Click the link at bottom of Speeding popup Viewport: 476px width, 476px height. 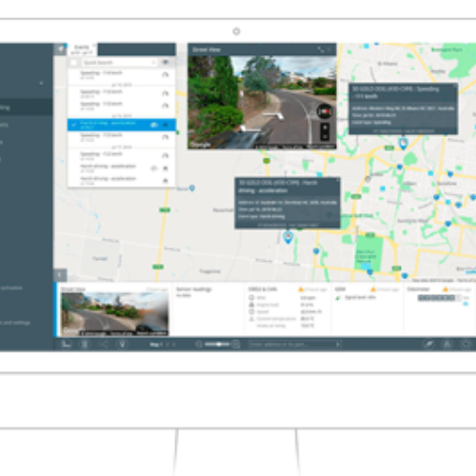(403, 131)
